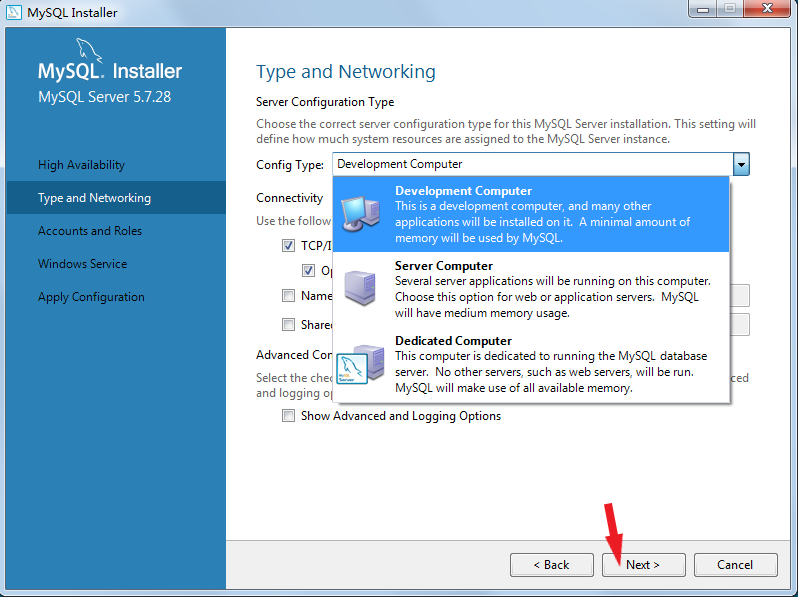Click the Server Computer tower icon
This screenshot has height=597, width=798.
click(x=360, y=288)
